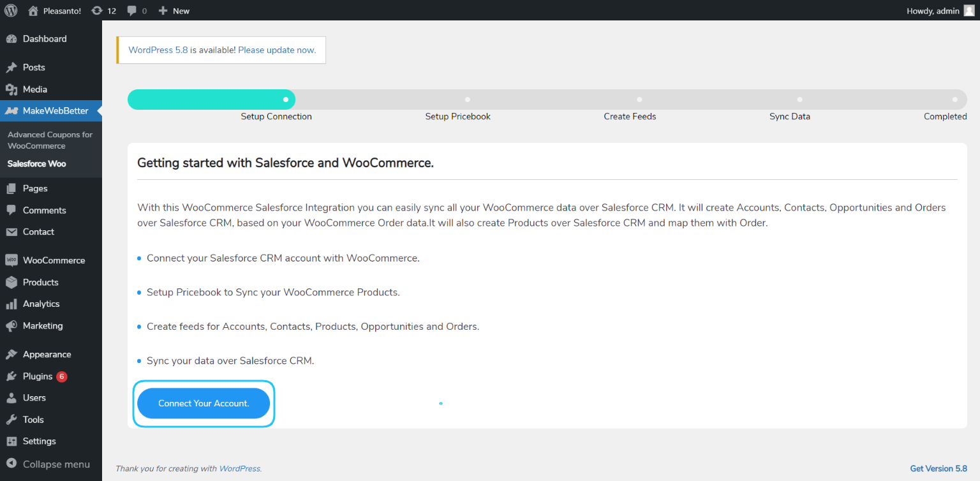The width and height of the screenshot is (980, 481).
Task: Click the Dashboard gauge icon
Action: pyautogui.click(x=11, y=39)
